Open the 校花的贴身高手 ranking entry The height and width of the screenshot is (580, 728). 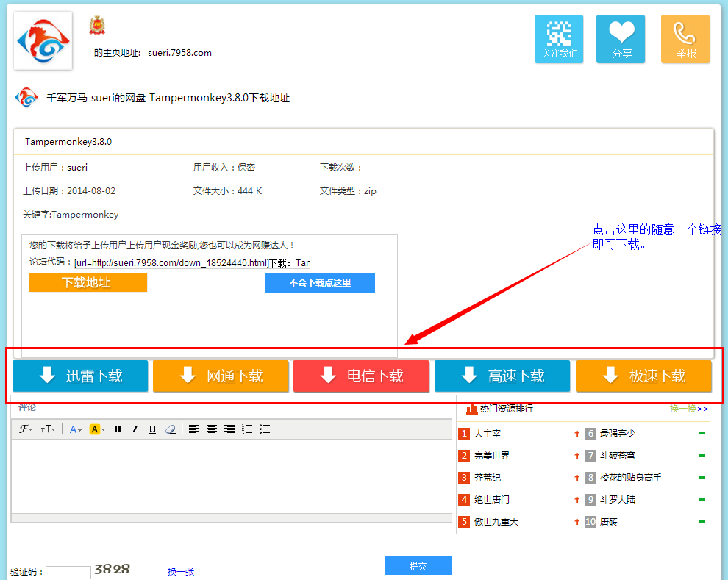coord(630,478)
